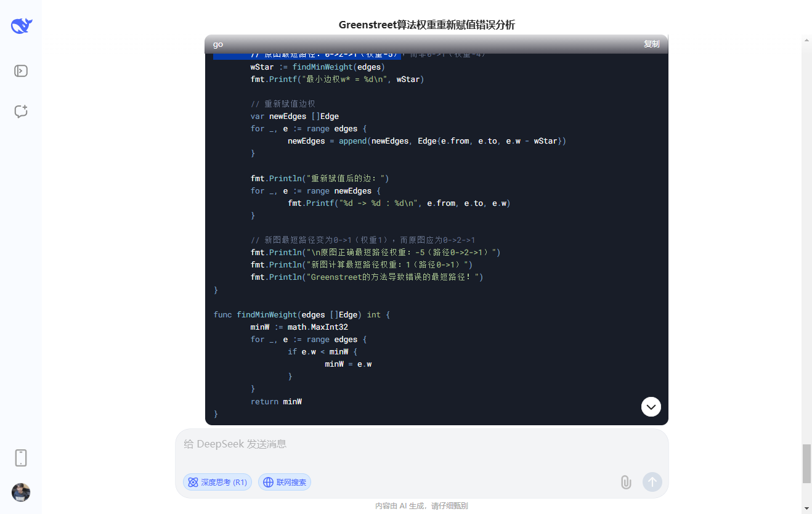
Task: Click the send message arrow button
Action: [x=652, y=482]
